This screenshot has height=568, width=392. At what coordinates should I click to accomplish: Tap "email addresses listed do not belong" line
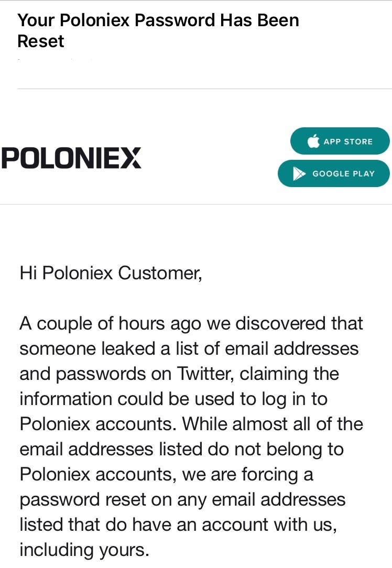pyautogui.click(x=181, y=449)
